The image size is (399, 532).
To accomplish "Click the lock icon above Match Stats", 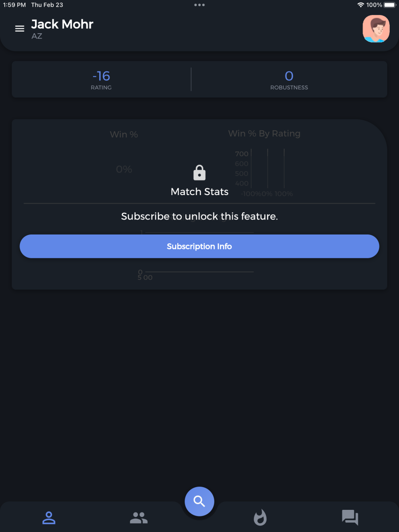I will pos(199,173).
